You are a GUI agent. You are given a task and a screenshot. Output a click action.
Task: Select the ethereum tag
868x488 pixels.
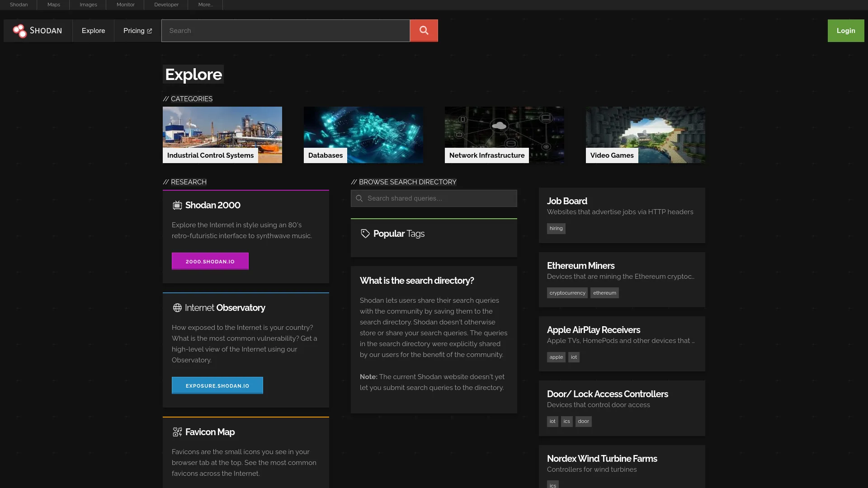pyautogui.click(x=604, y=293)
